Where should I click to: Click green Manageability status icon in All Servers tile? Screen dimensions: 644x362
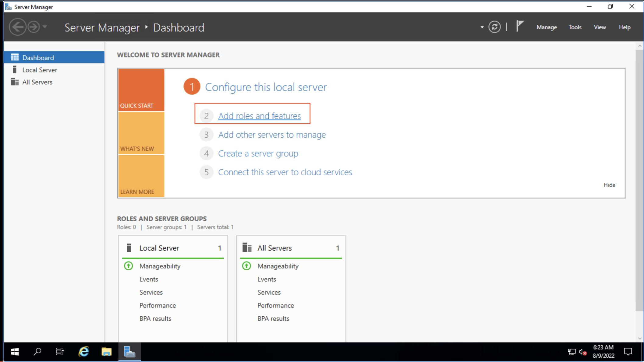point(246,266)
